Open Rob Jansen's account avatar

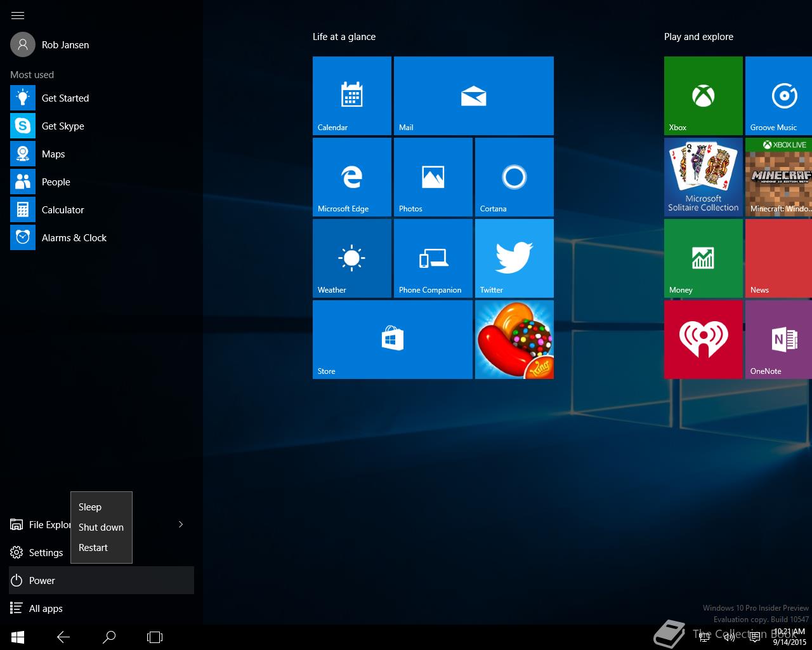[x=23, y=44]
